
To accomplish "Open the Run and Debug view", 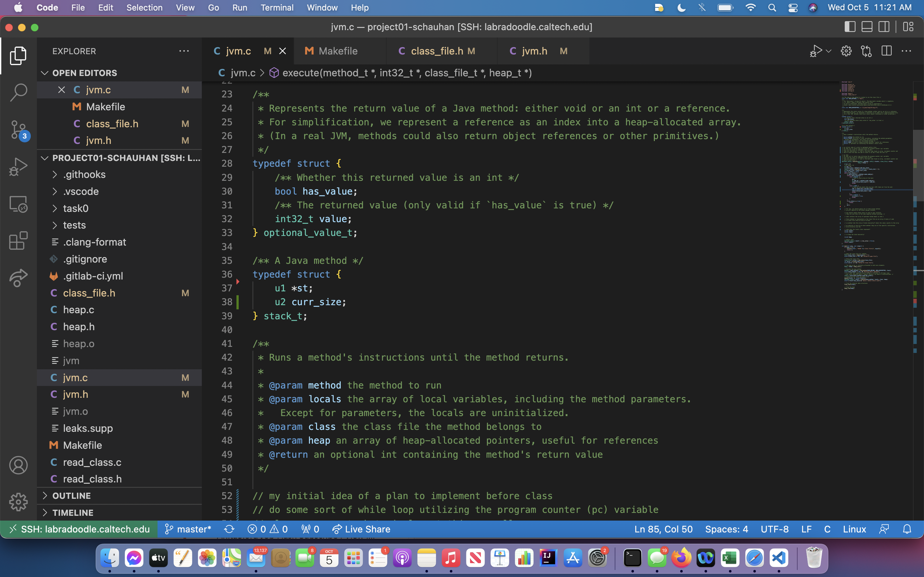I will 18,167.
